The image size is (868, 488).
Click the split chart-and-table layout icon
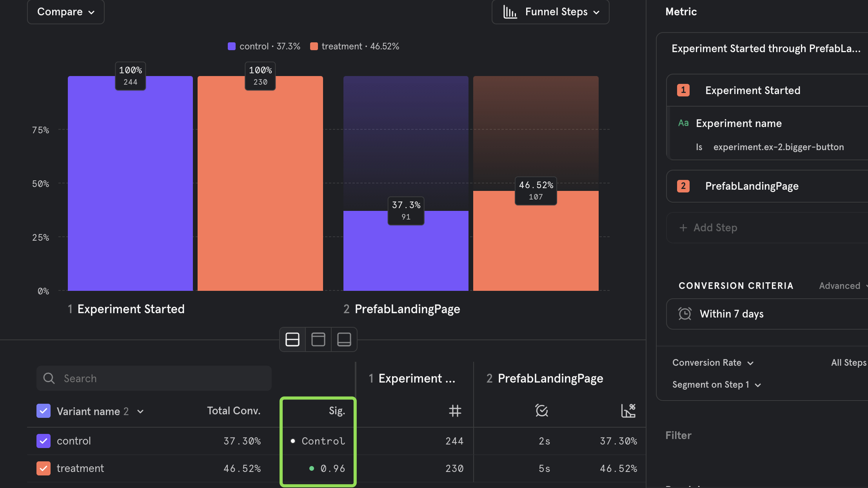click(x=292, y=339)
